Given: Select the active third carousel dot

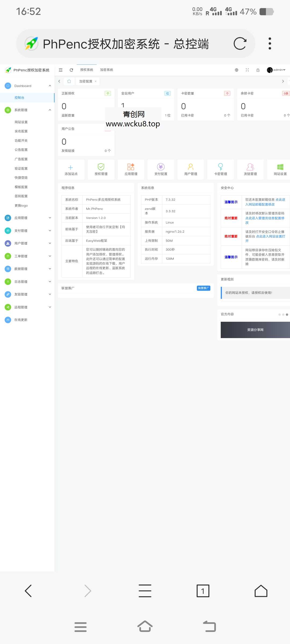Looking at the screenshot, I should pos(287,314).
